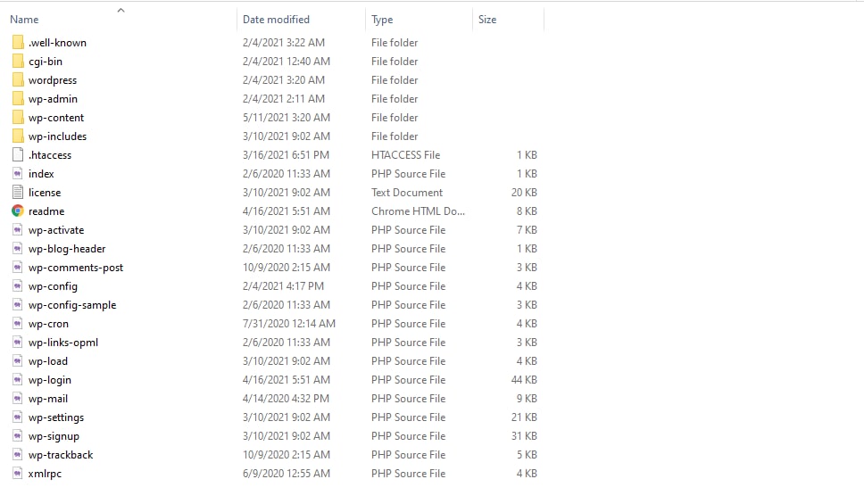
Task: Select the wordpress folder name
Action: (53, 80)
